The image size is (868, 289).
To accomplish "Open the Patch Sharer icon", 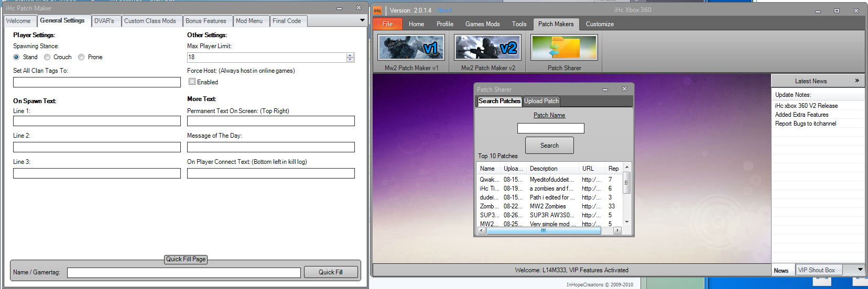I will (565, 48).
